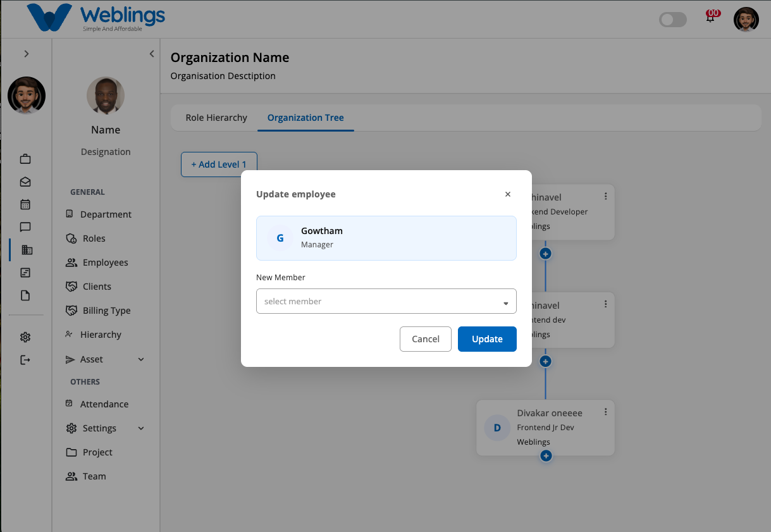The width and height of the screenshot is (771, 532).
Task: Open the mail envelope icon in the left rail
Action: [25, 182]
